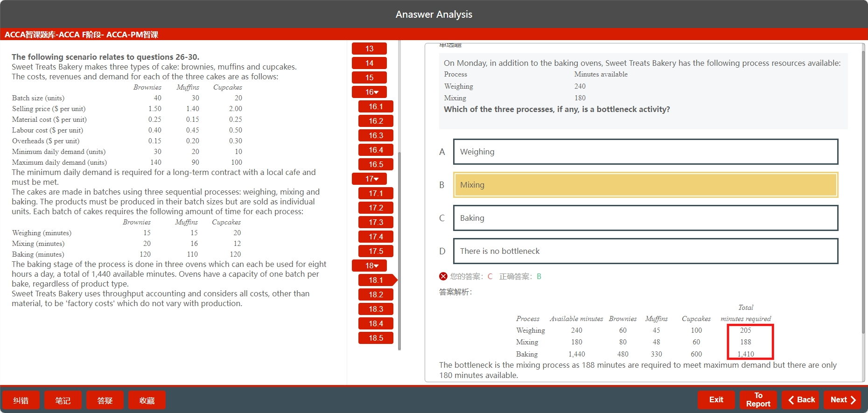
Task: Choose the highlighted Mixing answer option
Action: pos(645,185)
